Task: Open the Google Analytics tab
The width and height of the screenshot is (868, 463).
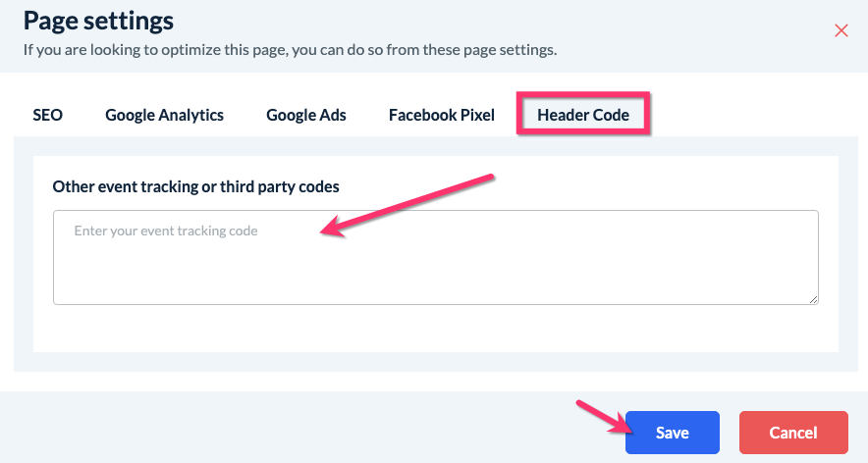Action: pos(164,115)
